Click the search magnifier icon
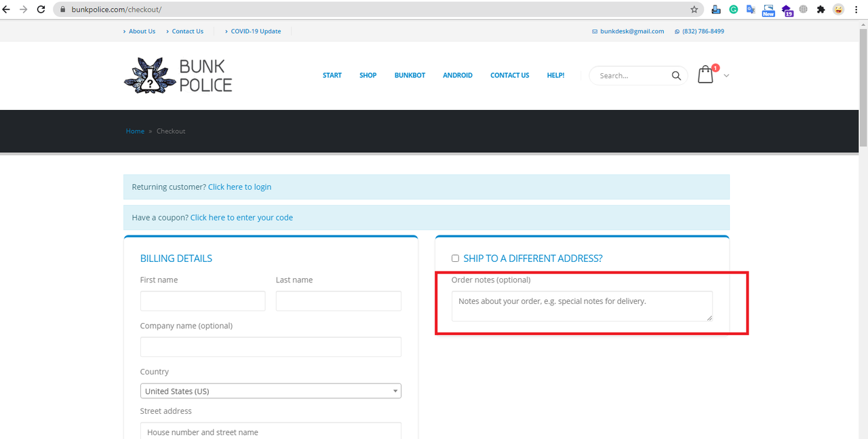Image resolution: width=868 pixels, height=439 pixels. click(x=676, y=75)
